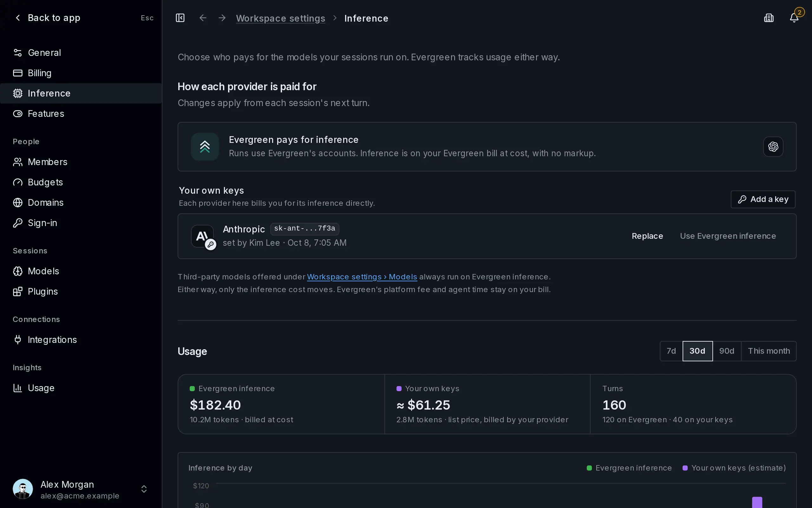Screen dimensions: 812x508
Task: Click Use Evergreen inference for Anthropic
Action: tap(728, 236)
